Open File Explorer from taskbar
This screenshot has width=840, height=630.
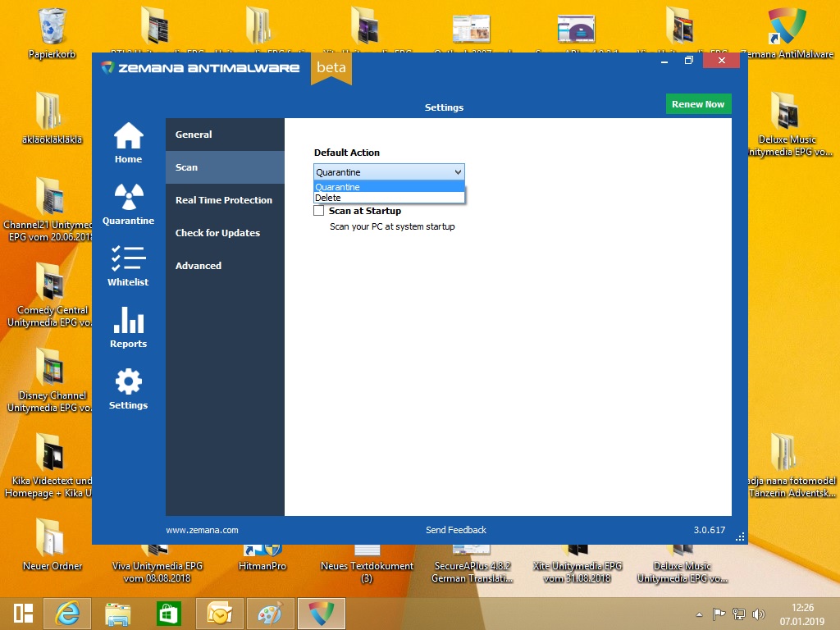118,614
